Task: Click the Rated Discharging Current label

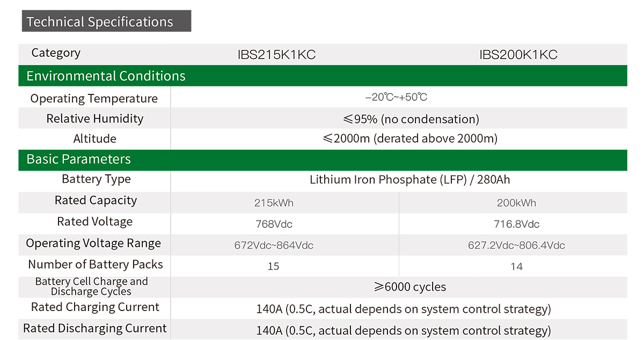Action: pos(94,329)
